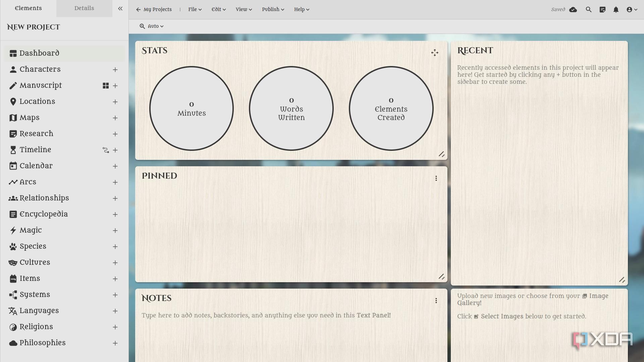Open Manuscript grid view icon

[x=106, y=86]
